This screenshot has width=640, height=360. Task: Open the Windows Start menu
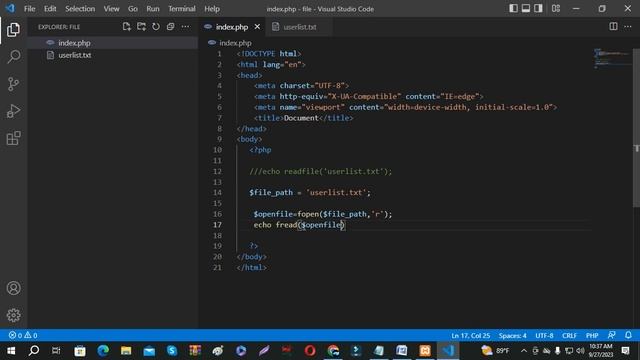pyautogui.click(x=11, y=351)
